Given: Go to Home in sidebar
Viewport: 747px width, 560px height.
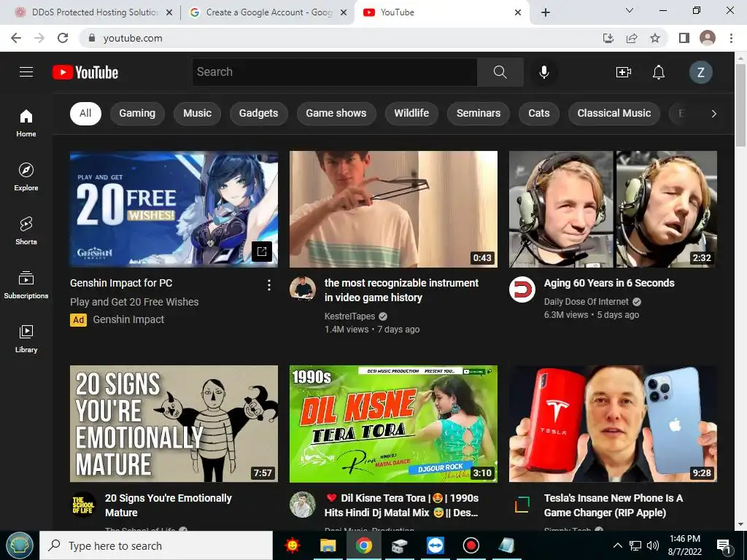Looking at the screenshot, I should 26,122.
